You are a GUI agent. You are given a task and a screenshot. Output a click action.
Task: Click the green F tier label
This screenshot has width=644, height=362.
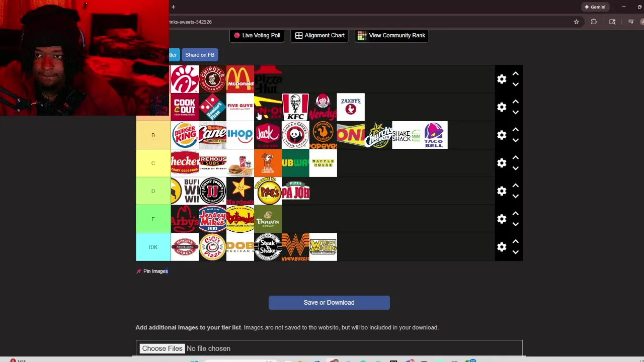[153, 219]
